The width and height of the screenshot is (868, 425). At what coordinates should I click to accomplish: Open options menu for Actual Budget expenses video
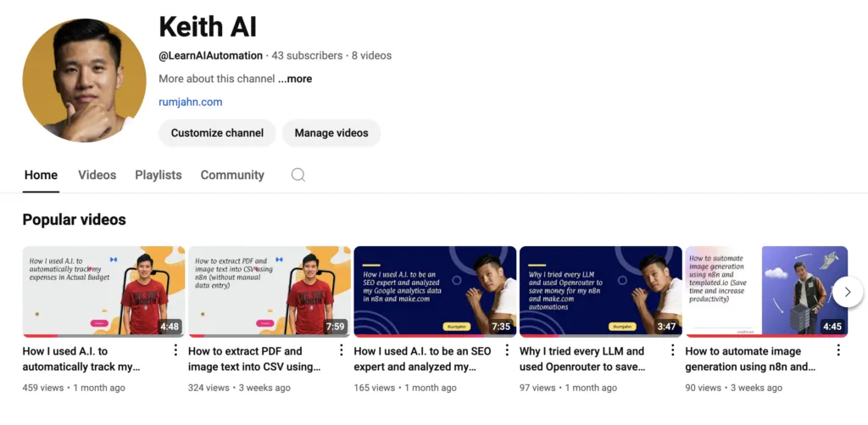coord(175,350)
